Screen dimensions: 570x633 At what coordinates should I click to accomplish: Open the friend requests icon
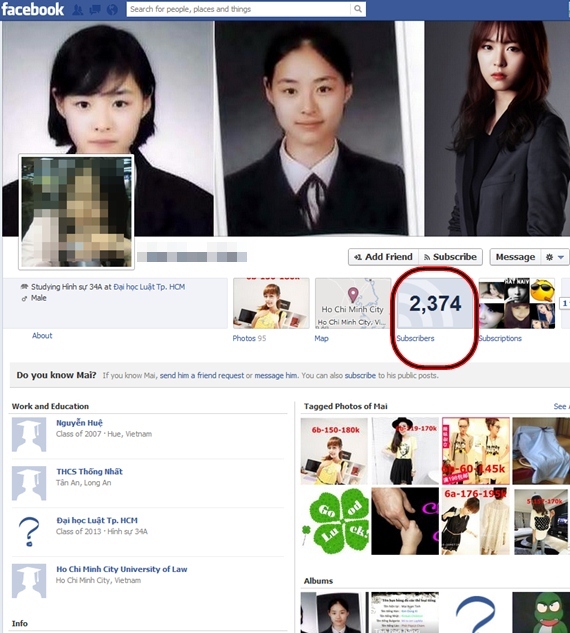pyautogui.click(x=78, y=10)
